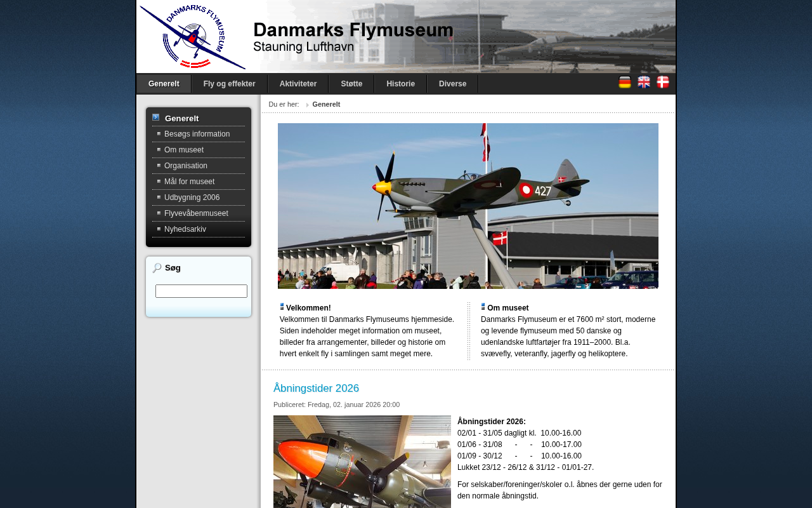This screenshot has width=812, height=508.
Task: Open the Fly og effekter menu
Action: pyautogui.click(x=230, y=84)
